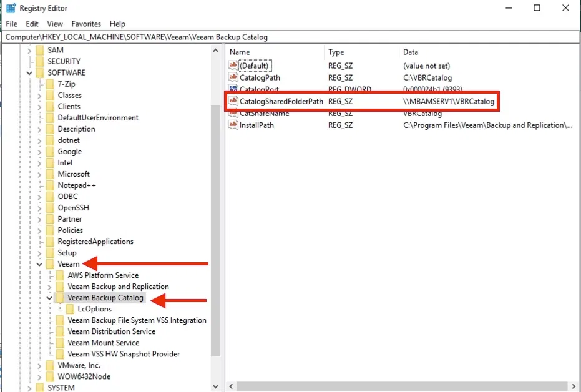Click the down arrow of the tree scrollbar
The height and width of the screenshot is (392, 581).
point(216,386)
